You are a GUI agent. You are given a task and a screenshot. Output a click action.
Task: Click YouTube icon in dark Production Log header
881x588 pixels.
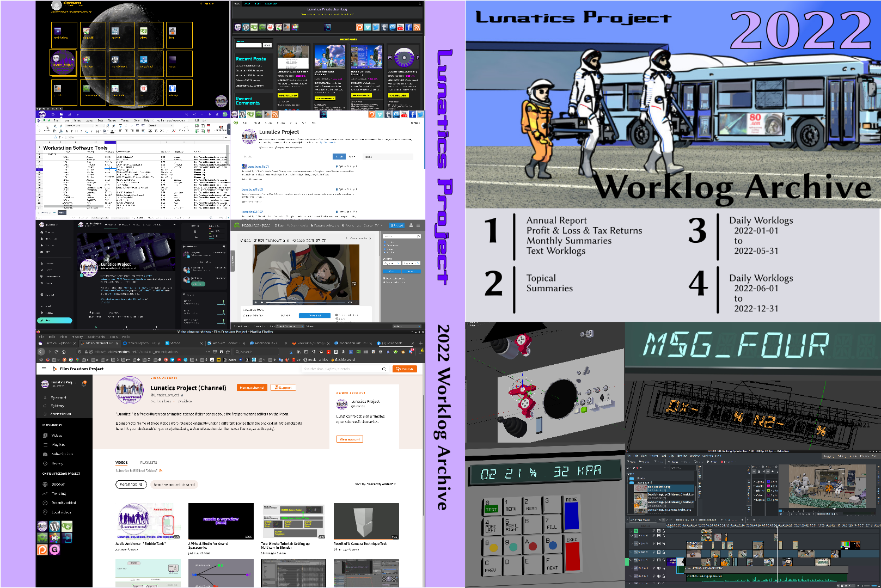click(401, 27)
